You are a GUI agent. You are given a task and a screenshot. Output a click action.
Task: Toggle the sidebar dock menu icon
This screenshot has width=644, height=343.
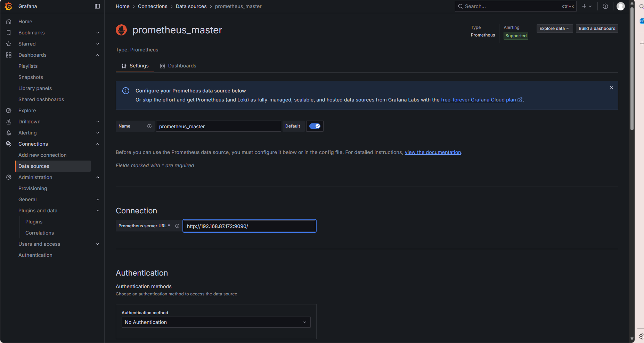click(97, 6)
